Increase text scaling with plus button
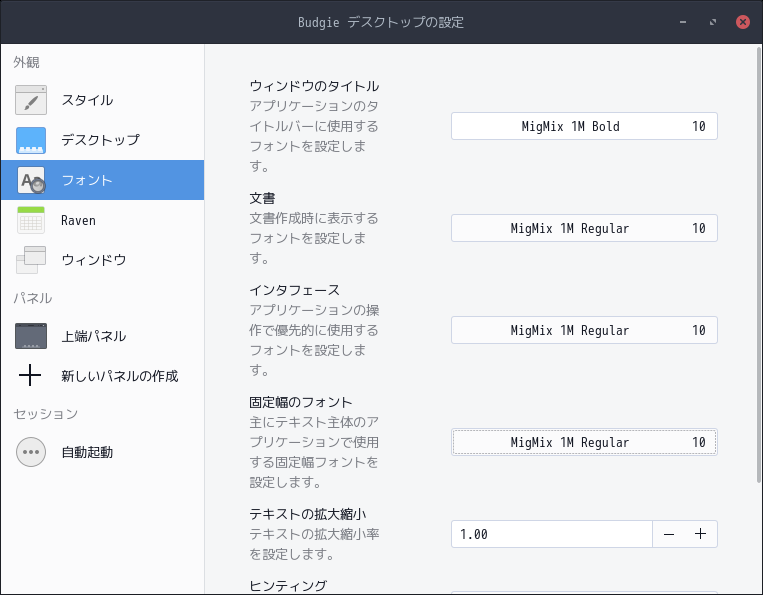Viewport: 763px width, 595px height. click(x=701, y=534)
